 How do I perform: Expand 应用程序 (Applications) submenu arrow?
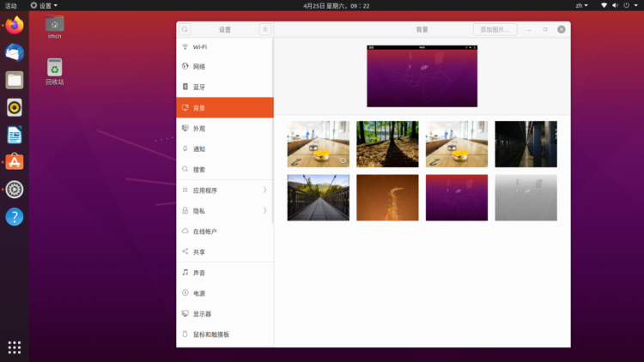(x=264, y=190)
